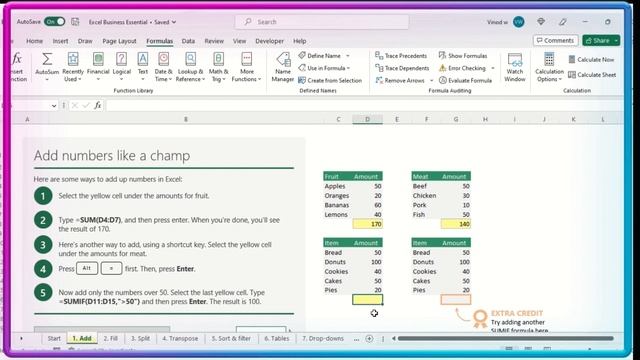
Task: Open the Logical functions icon
Action: pyautogui.click(x=121, y=59)
